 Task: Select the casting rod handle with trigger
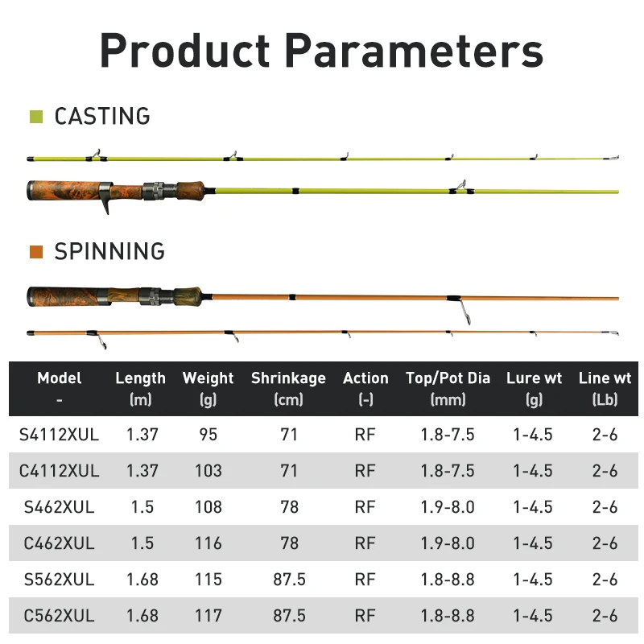[116, 194]
